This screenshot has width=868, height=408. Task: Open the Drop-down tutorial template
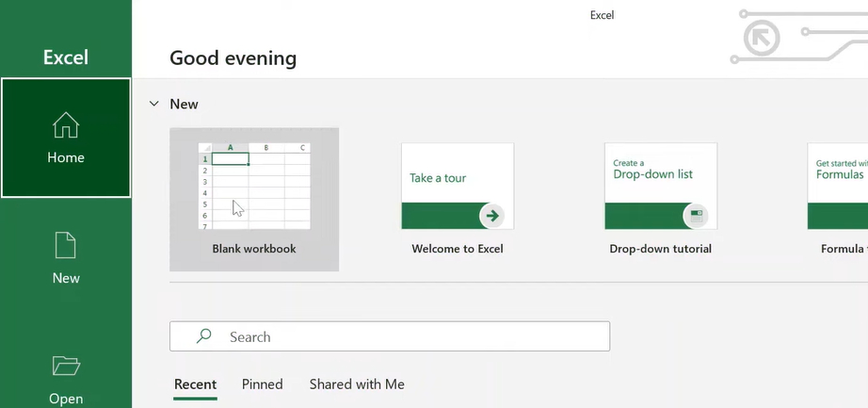click(660, 187)
